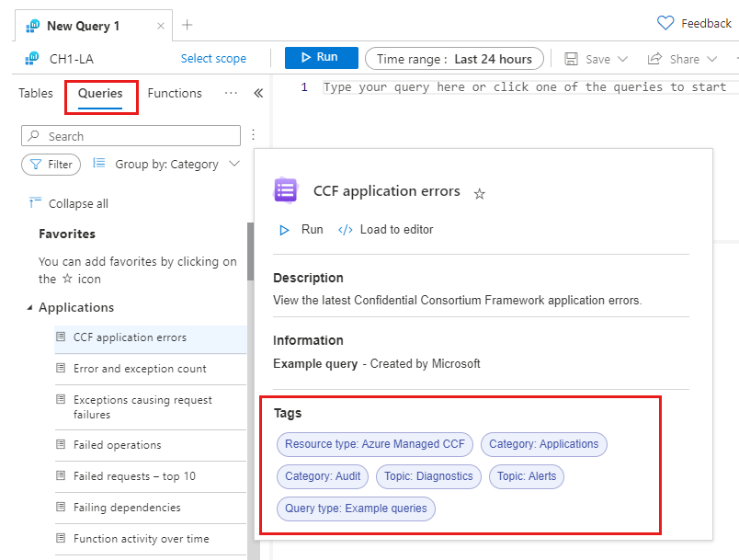Collapse the Applications tree group
Viewport: 739px width, 560px height.
coord(28,308)
